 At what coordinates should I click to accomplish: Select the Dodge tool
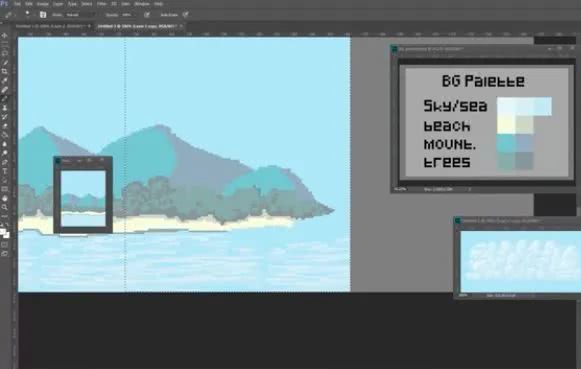tap(5, 153)
